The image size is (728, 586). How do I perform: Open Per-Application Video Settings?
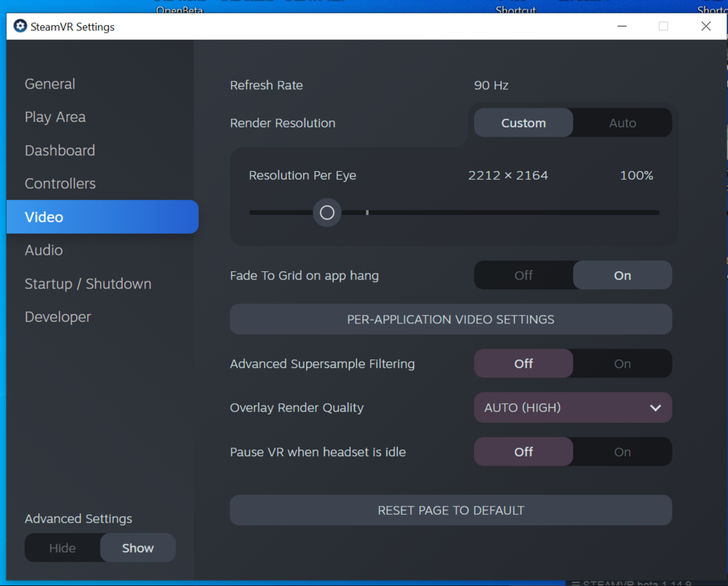pos(451,319)
